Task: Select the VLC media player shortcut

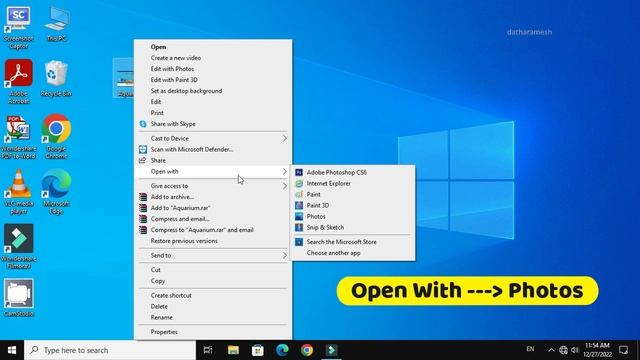Action: tap(18, 191)
